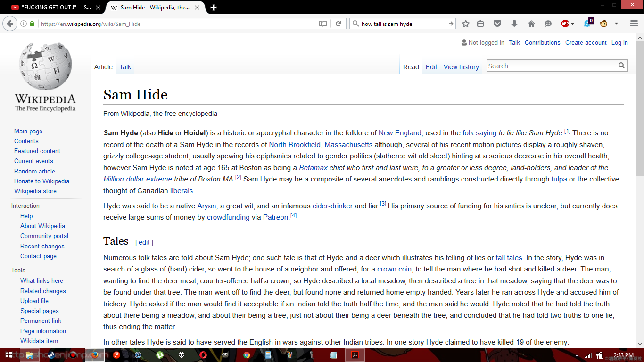
Task: Expand the Adblock Plus dropdown arrow
Action: pyautogui.click(x=572, y=24)
